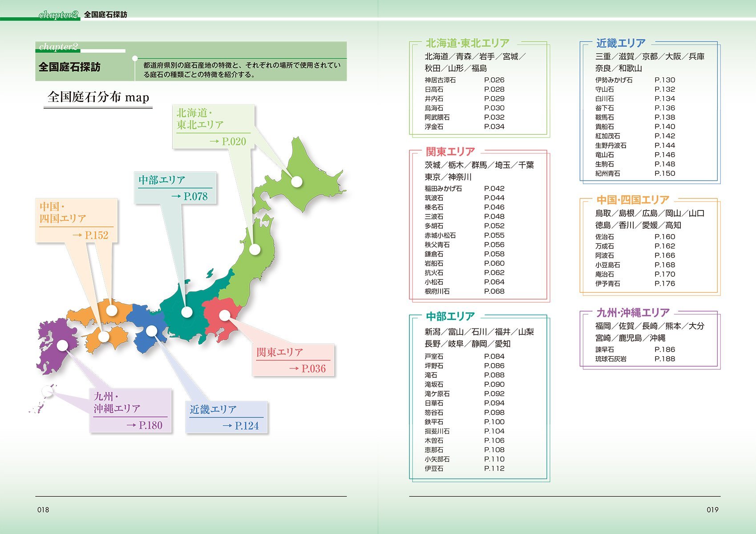
Task: Click the P.150 page reference
Action: [665, 174]
